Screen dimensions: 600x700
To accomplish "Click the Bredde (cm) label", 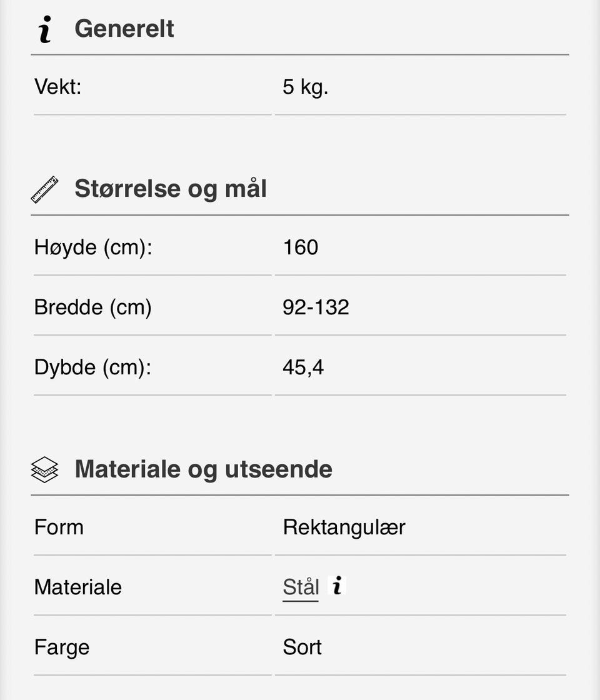I will pyautogui.click(x=93, y=307).
